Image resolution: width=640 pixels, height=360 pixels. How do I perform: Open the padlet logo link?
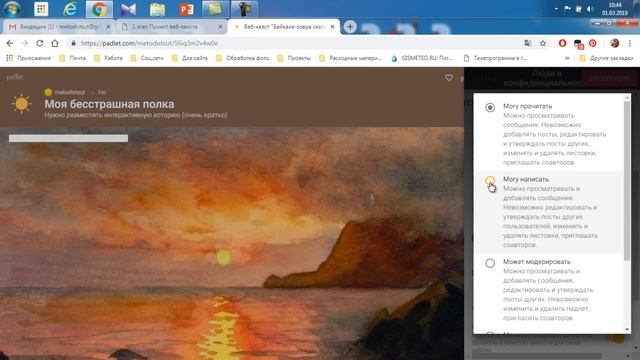[x=15, y=77]
